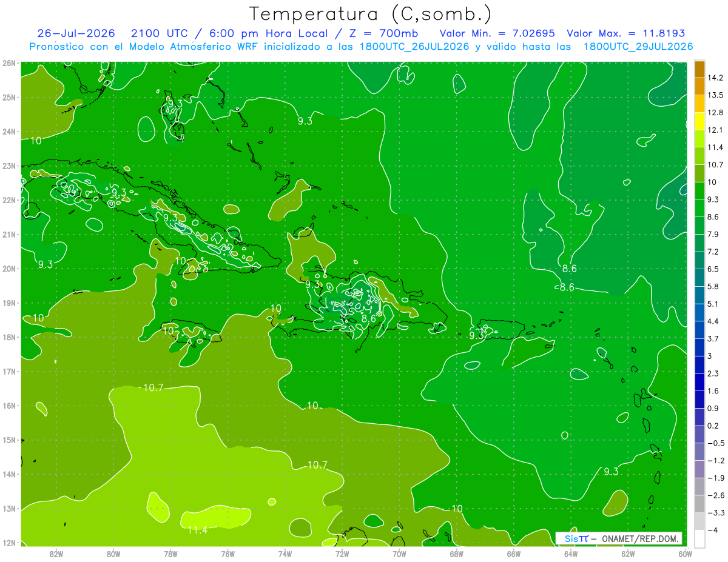Click the gray legend swatch between -3.3 and -2.6
The width and height of the screenshot is (728, 562).
point(699,504)
